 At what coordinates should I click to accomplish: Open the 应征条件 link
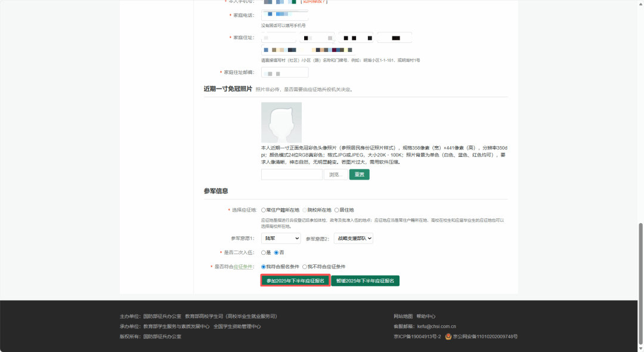coord(243,267)
